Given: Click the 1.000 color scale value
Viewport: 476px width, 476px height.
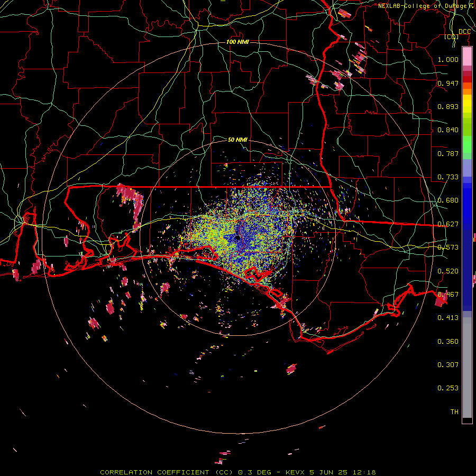Looking at the screenshot, I should [448, 59].
